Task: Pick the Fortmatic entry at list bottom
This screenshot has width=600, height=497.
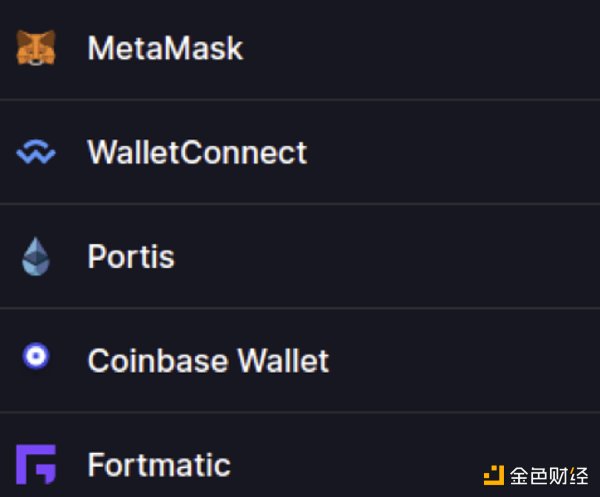Action: [x=300, y=455]
